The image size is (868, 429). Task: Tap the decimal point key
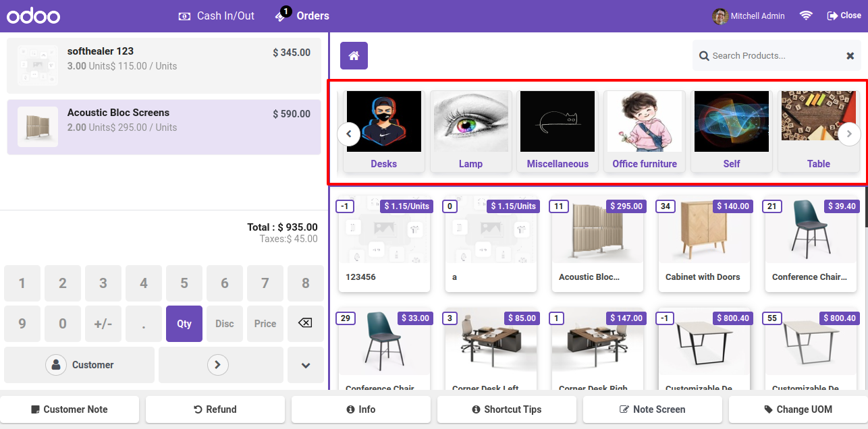[x=144, y=324]
